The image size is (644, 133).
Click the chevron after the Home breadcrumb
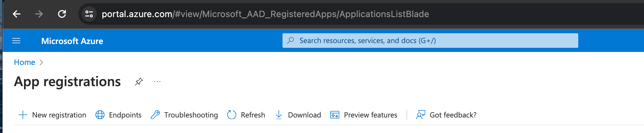click(41, 62)
